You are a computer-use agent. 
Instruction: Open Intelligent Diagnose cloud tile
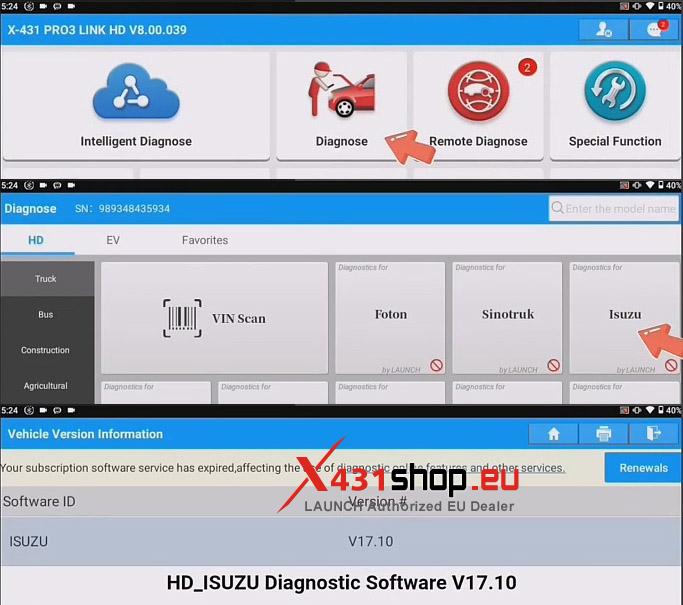tap(136, 105)
